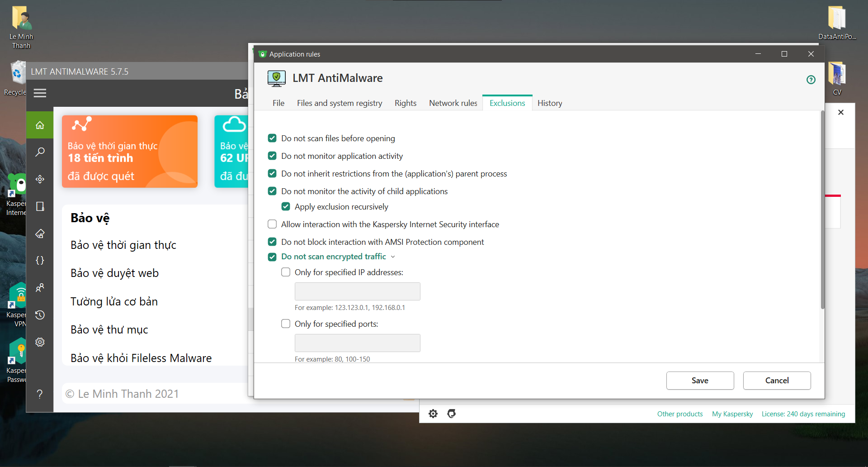Open the Le Minh Thanh desktop folder
Viewport: 868px width, 467px height.
[x=21, y=27]
